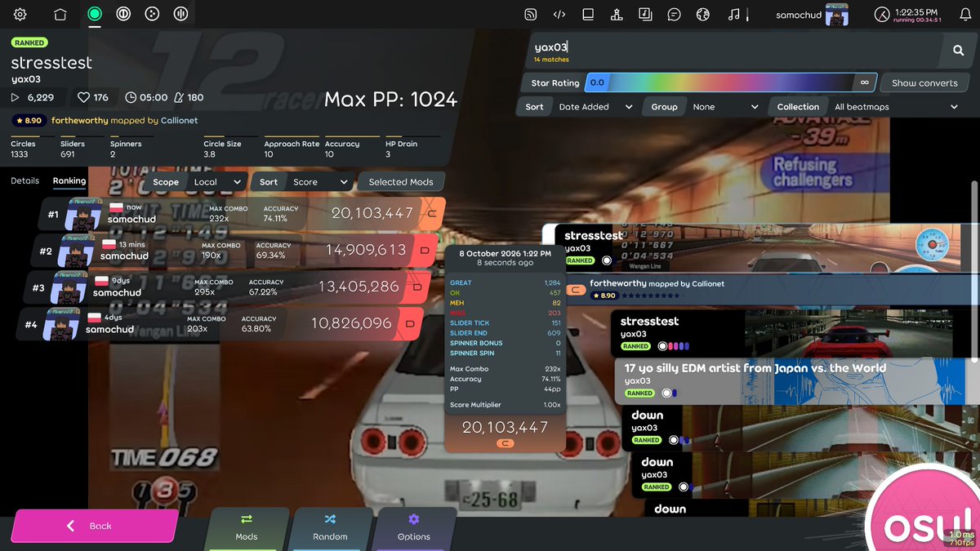The width and height of the screenshot is (980, 551).
Task: Open settings via the gear icon
Action: (x=20, y=15)
